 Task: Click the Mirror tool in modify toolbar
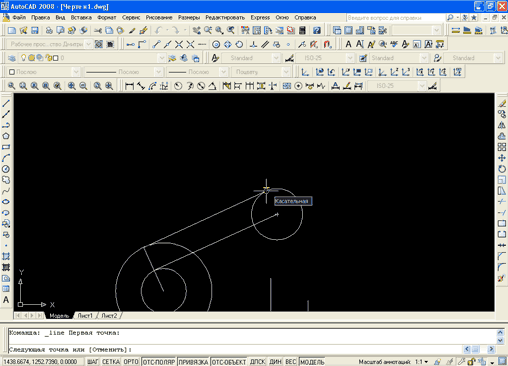point(502,125)
